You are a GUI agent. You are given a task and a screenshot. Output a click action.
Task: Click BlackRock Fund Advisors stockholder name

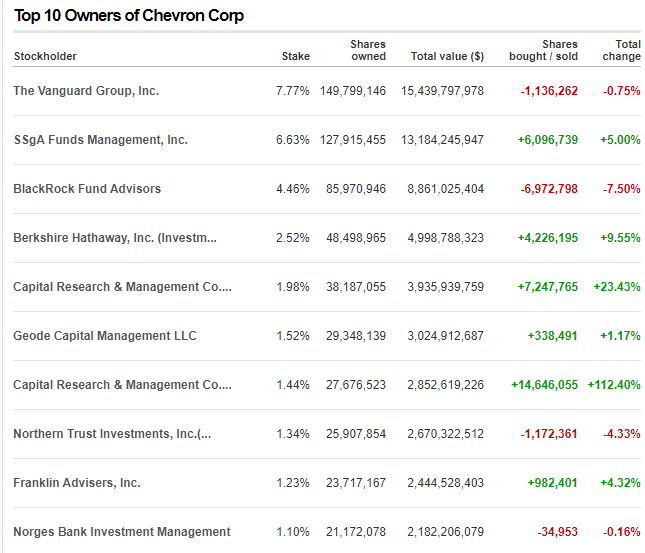87,189
